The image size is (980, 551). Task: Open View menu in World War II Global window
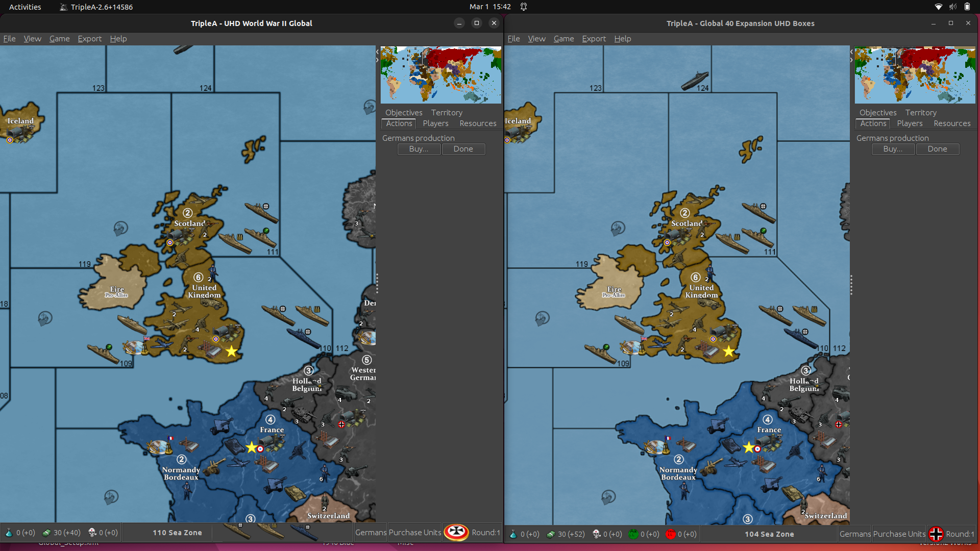coord(32,38)
